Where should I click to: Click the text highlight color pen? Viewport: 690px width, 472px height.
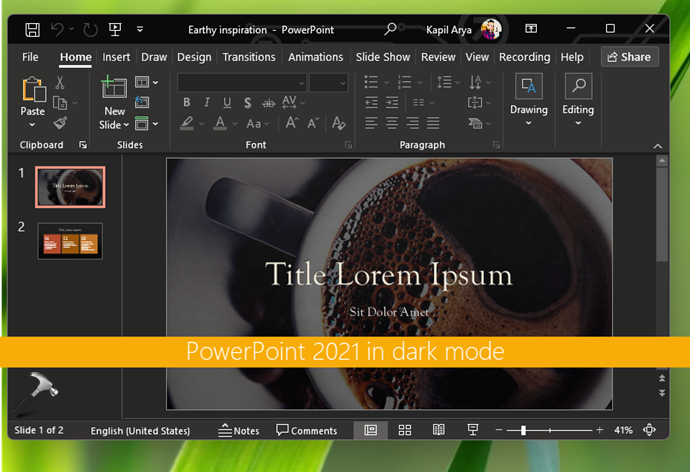pos(187,123)
